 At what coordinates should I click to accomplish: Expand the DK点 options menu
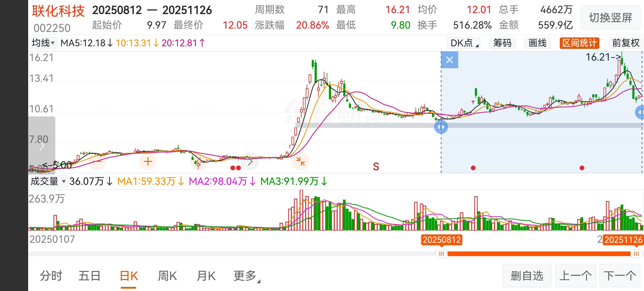coord(463,43)
